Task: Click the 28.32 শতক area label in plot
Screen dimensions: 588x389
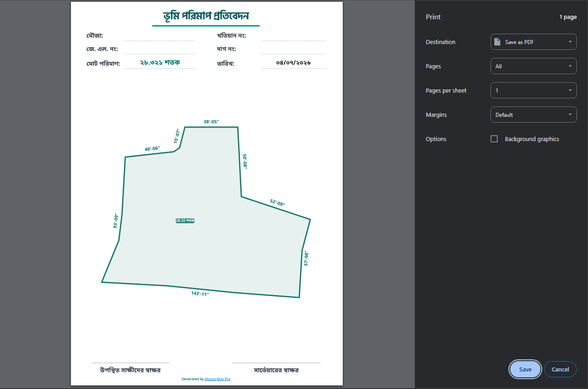Action: tap(185, 221)
